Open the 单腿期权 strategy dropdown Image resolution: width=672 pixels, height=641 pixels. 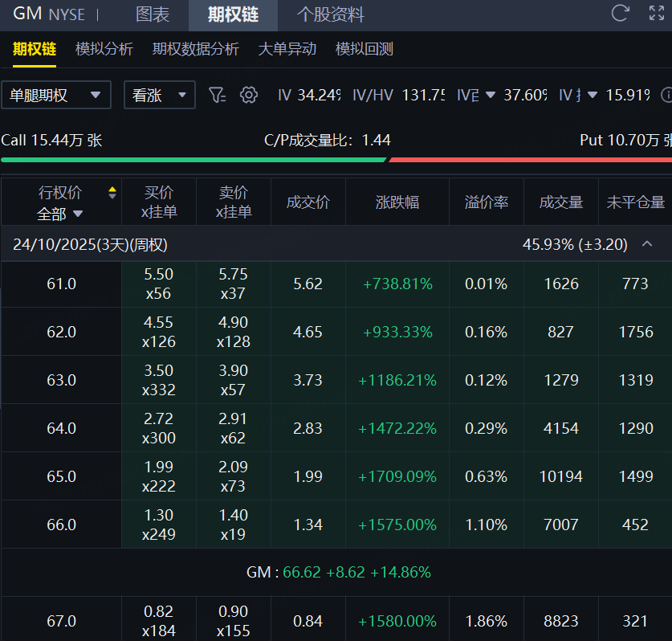click(x=55, y=95)
